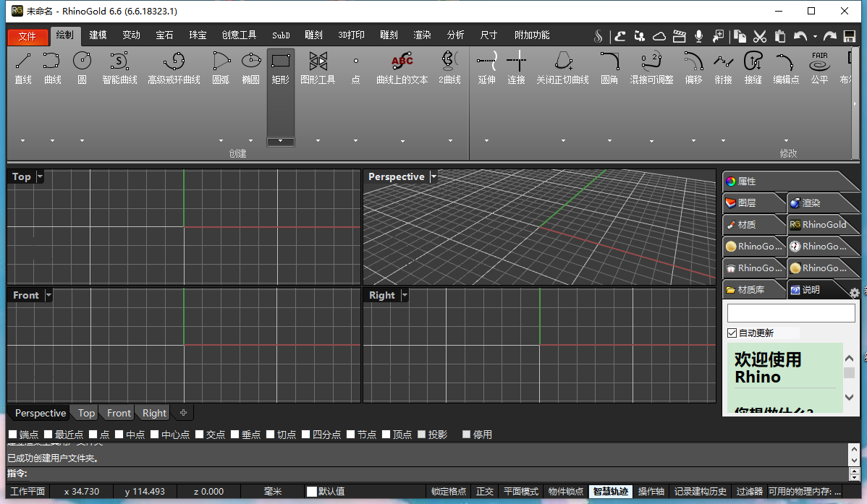The image size is (867, 504).
Task: Open the Perspective viewport dropdown arrow
Action: point(434,177)
